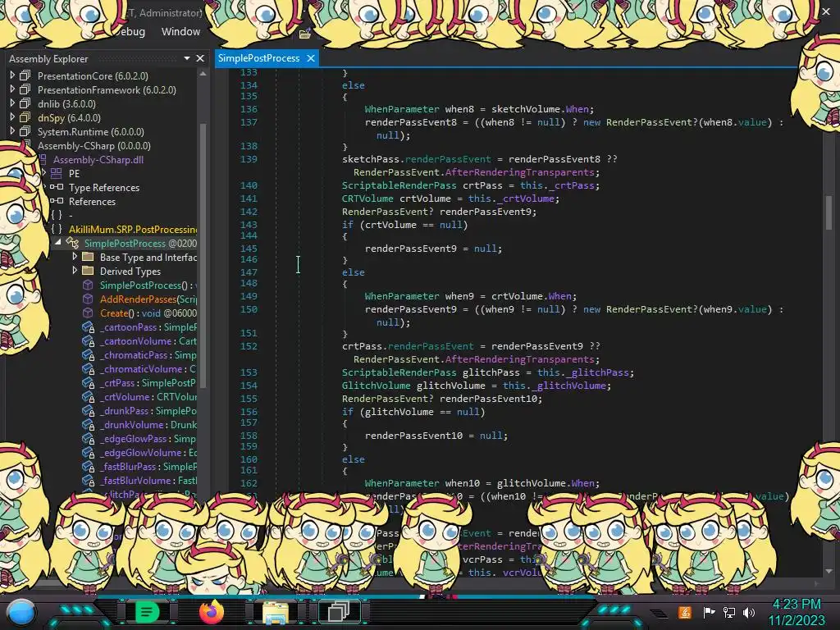
Task: Open File Explorer from the taskbar
Action: pyautogui.click(x=276, y=612)
